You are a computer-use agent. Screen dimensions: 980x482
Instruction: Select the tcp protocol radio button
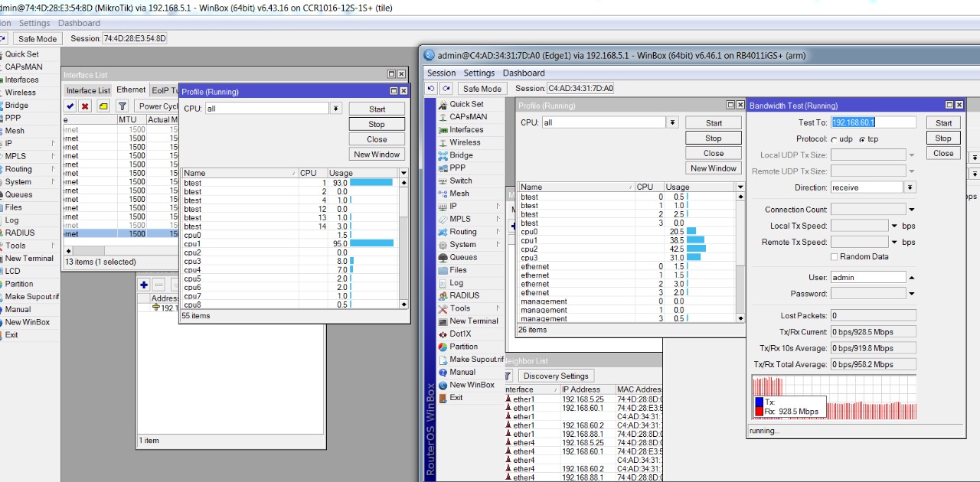click(862, 139)
